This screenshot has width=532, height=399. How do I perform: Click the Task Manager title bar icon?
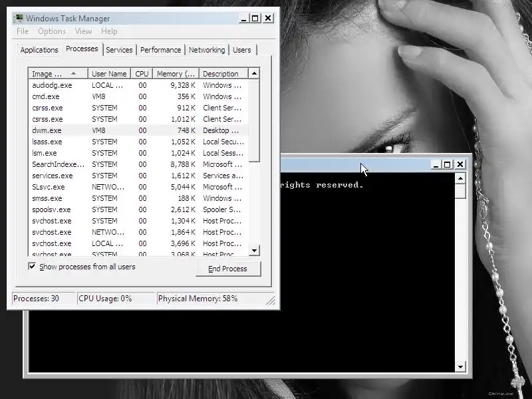(19, 18)
